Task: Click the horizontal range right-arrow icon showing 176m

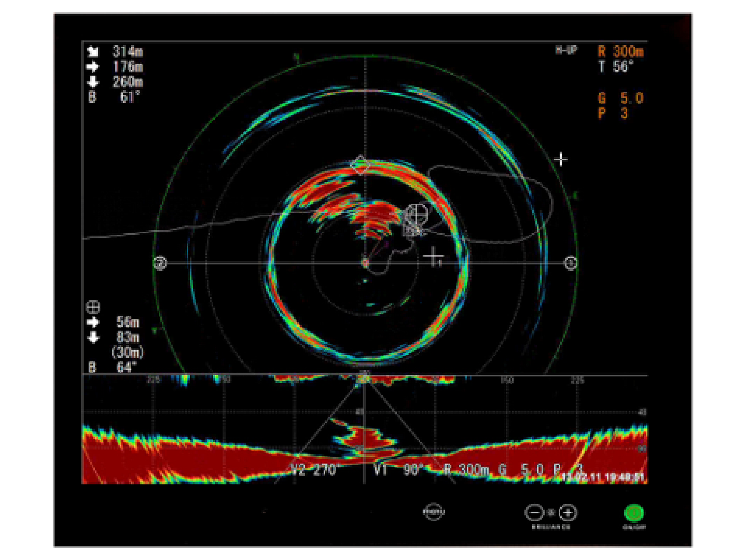Action: coord(93,67)
